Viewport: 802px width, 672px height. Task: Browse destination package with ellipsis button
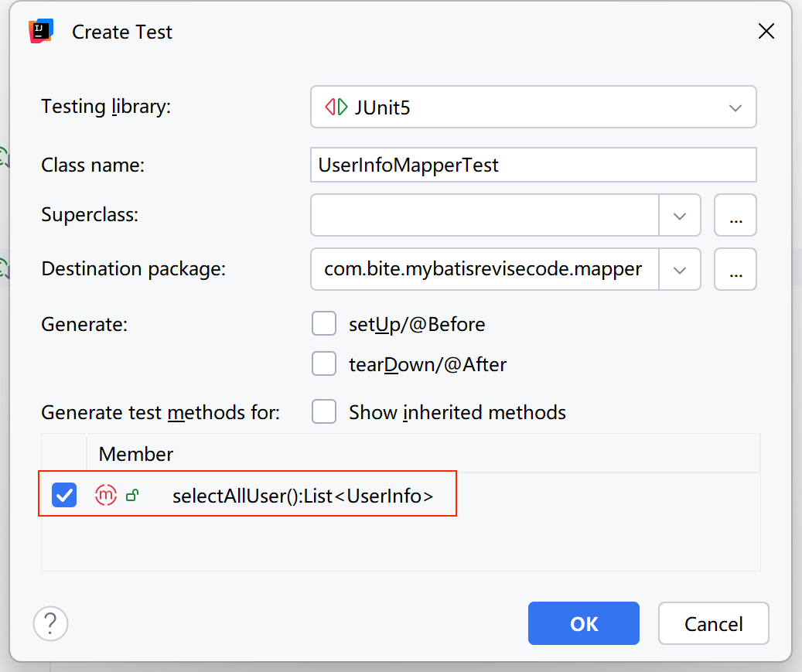click(735, 269)
